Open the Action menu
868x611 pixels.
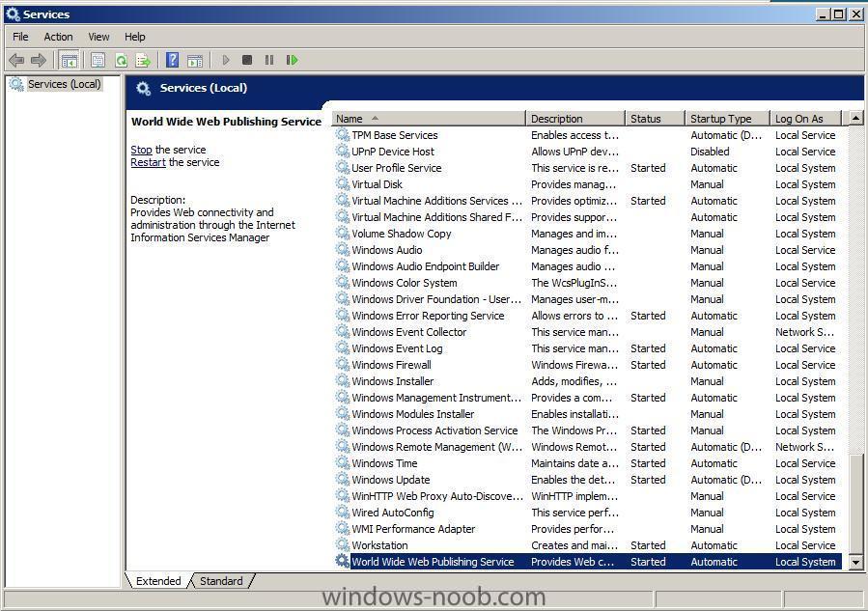point(58,37)
